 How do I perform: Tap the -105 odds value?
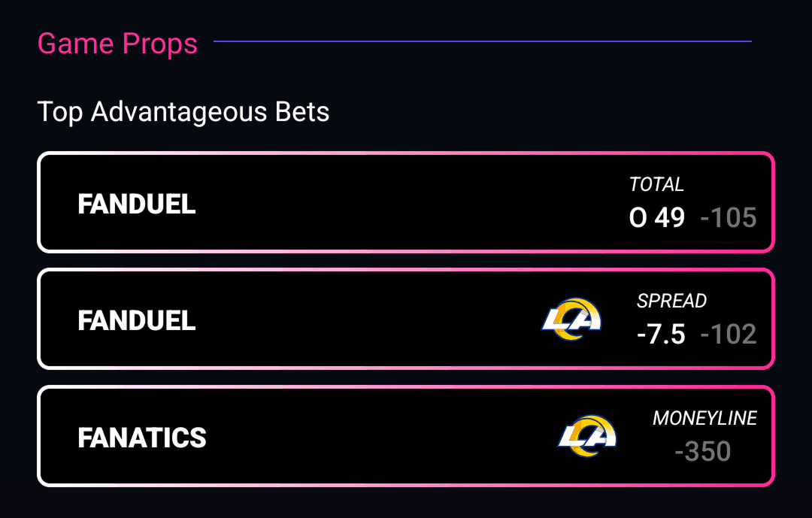coord(728,218)
